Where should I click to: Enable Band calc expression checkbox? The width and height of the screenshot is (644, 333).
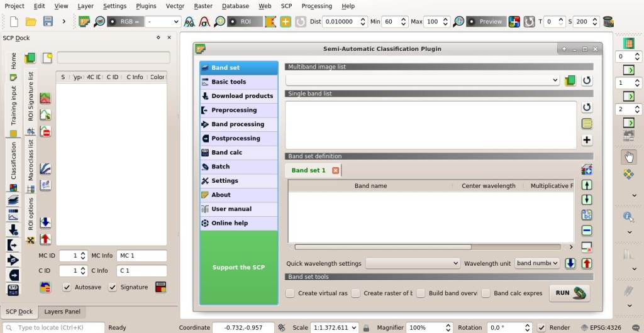point(486,293)
